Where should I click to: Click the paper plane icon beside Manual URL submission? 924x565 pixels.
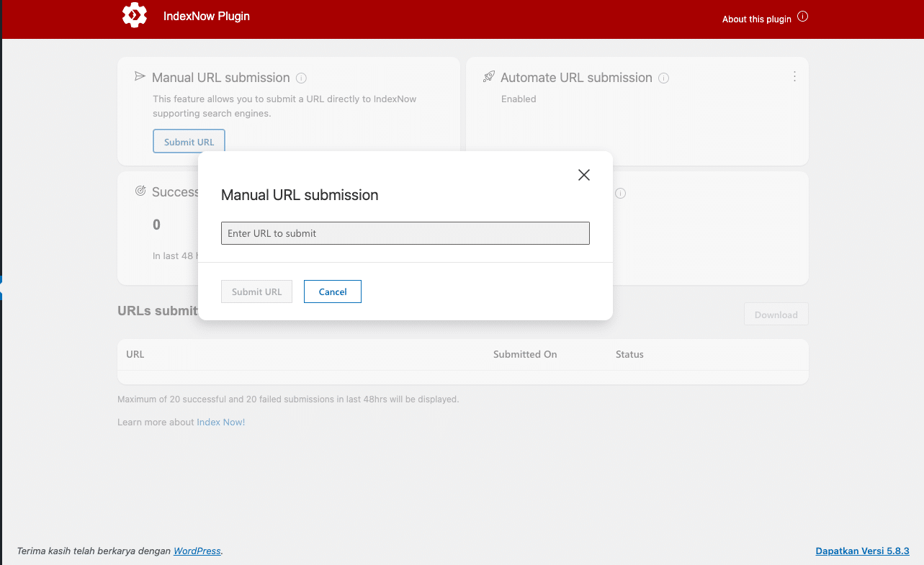(x=140, y=76)
